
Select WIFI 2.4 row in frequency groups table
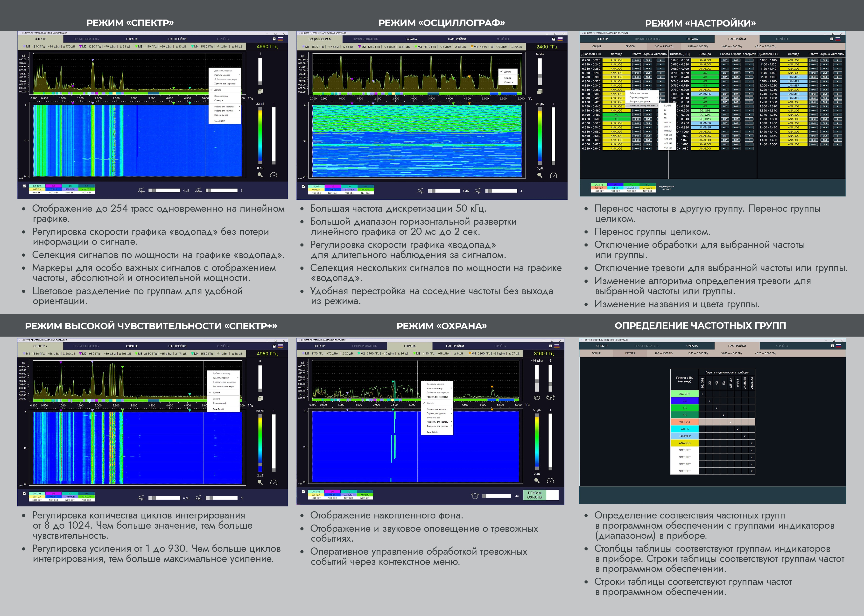[685, 422]
